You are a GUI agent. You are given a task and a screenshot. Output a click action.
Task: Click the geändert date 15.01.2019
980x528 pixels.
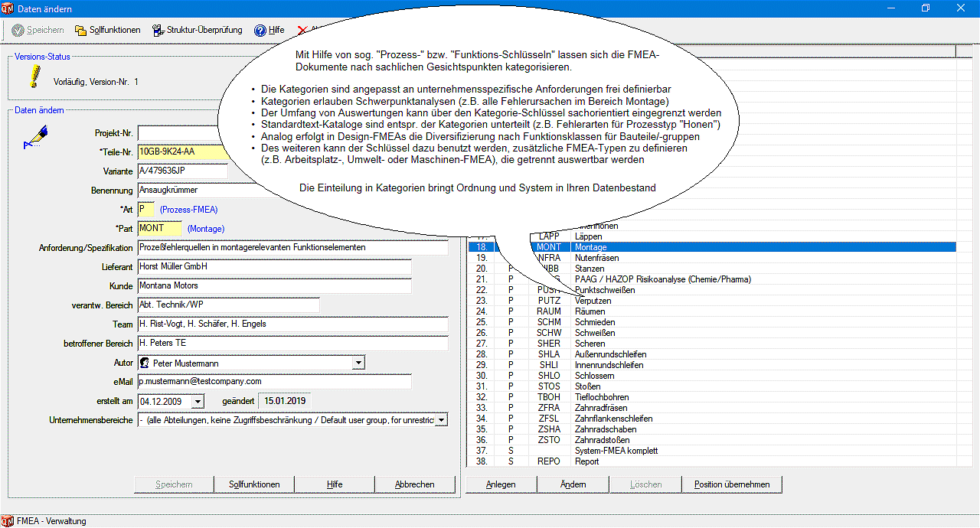tap(285, 401)
